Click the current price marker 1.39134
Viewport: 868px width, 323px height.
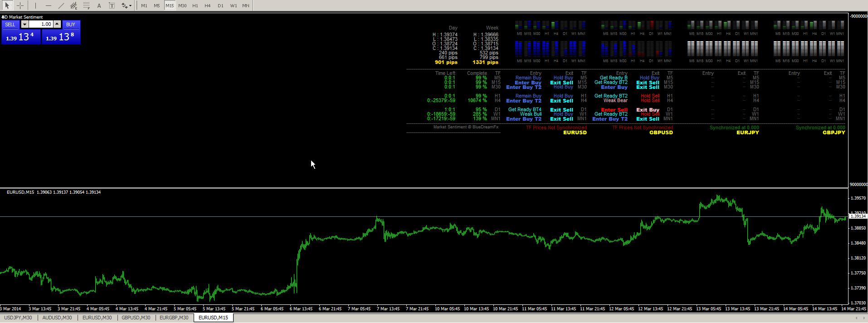pos(858,216)
